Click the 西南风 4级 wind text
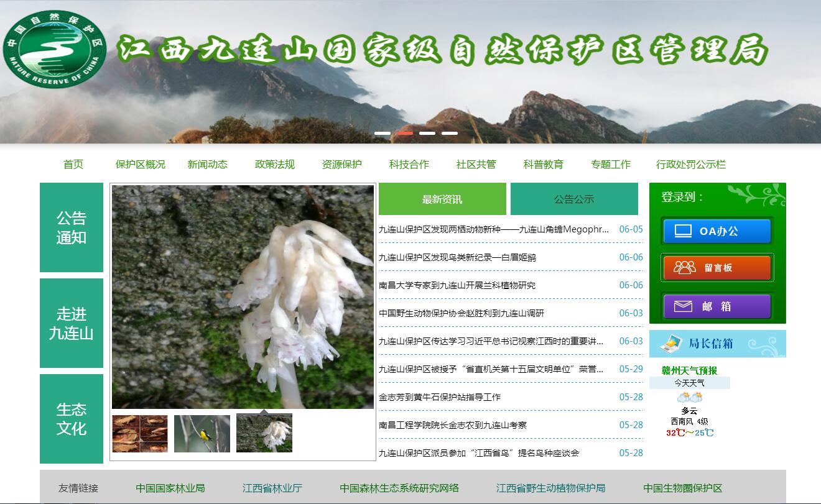Screen dimensions: 821x504 (x=689, y=421)
